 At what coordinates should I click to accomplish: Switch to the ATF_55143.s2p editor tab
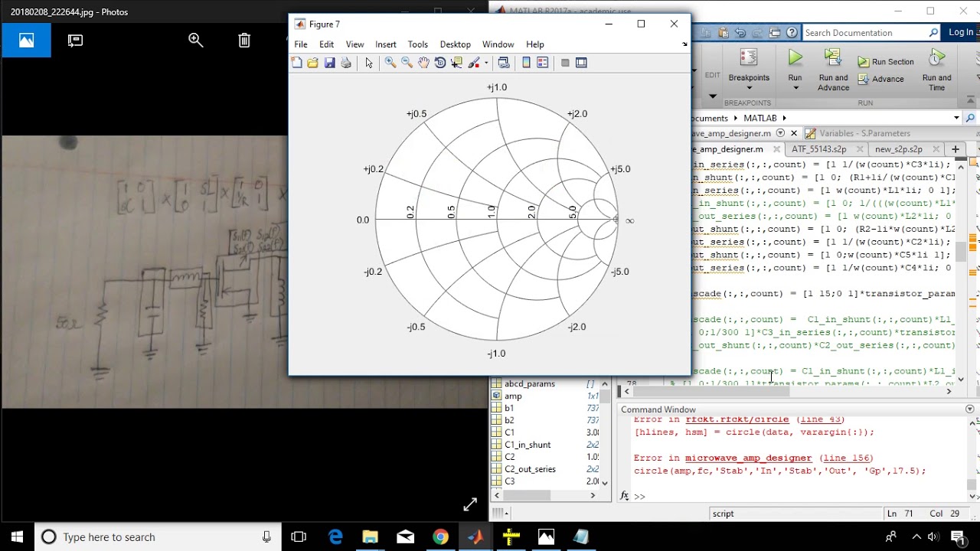(818, 149)
